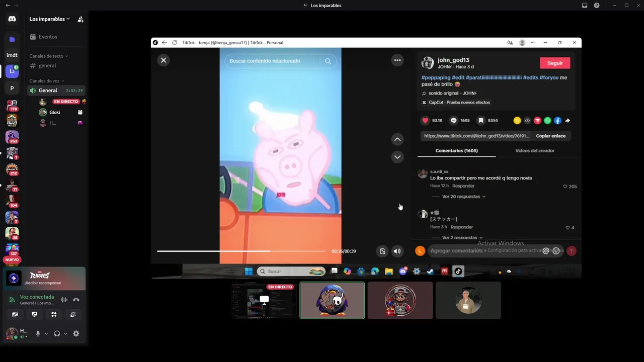644x362 pixels.
Task: Switch to the Videos del creador tab
Action: 535,151
